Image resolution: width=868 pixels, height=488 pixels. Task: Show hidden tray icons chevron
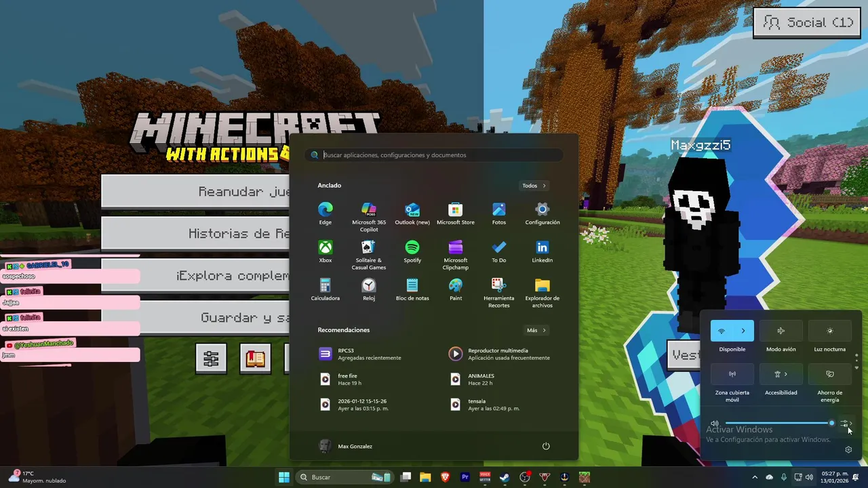(x=754, y=477)
